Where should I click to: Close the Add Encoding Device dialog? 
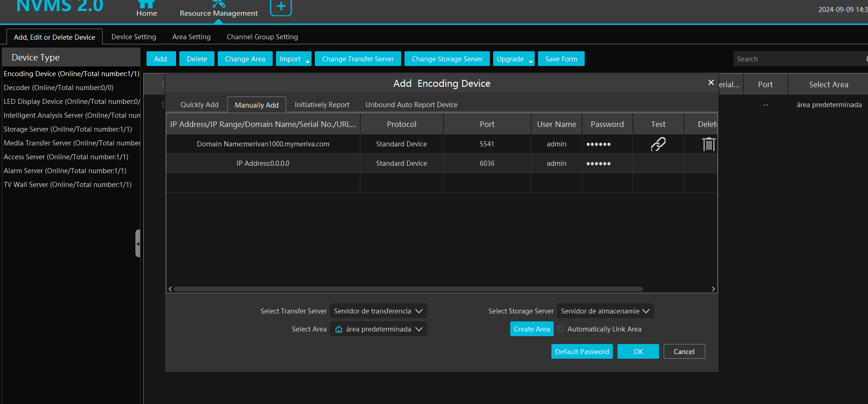click(711, 83)
